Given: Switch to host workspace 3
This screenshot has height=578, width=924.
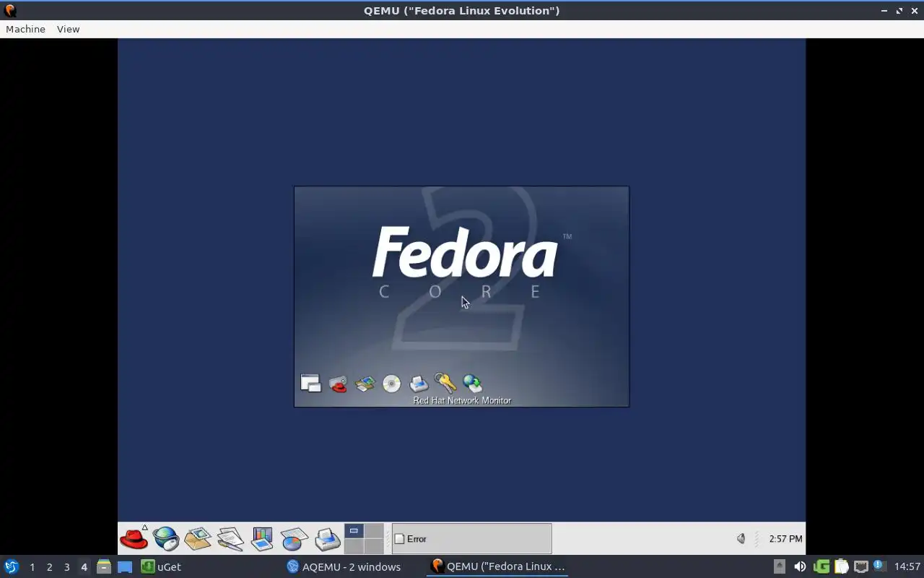Looking at the screenshot, I should [x=66, y=567].
